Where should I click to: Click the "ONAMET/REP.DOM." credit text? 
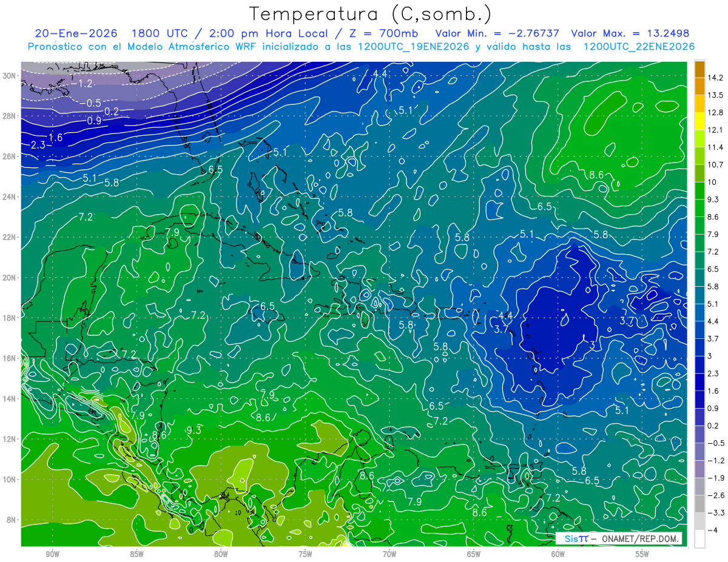click(640, 538)
